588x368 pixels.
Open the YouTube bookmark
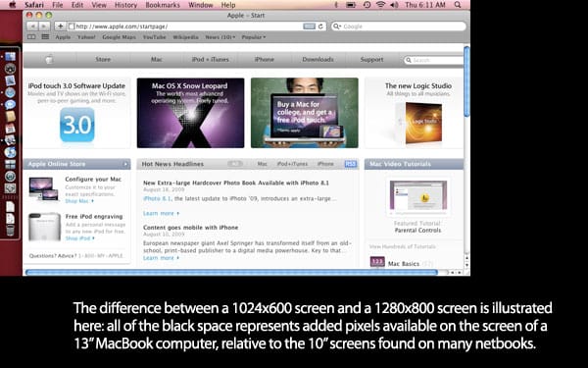coord(154,37)
